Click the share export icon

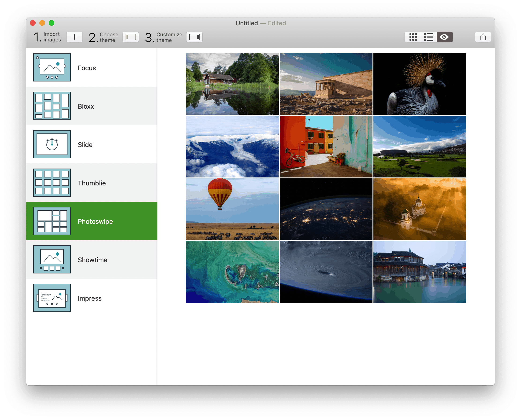(483, 37)
